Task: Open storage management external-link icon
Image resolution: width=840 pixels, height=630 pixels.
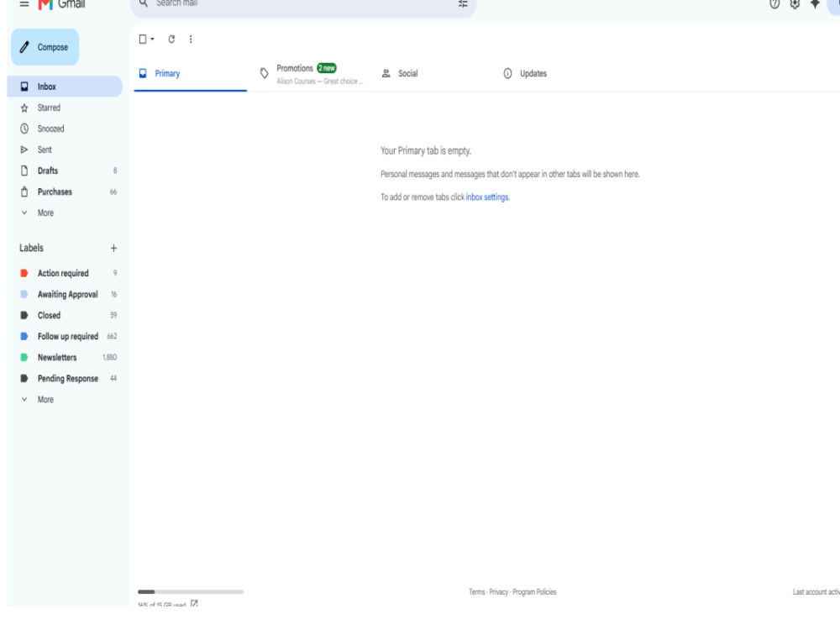Action: (x=195, y=604)
